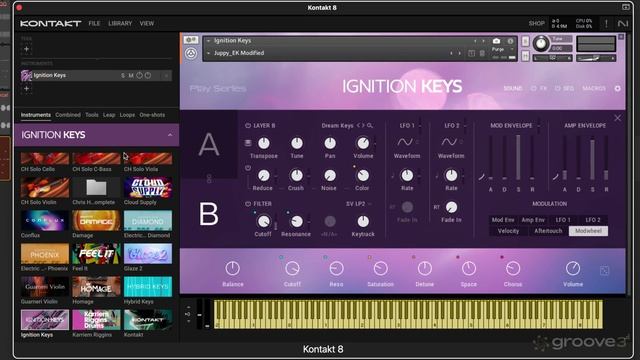The width and height of the screenshot is (640, 360).
Task: Go to previous Dream Keys sound arrow
Action: (x=358, y=126)
